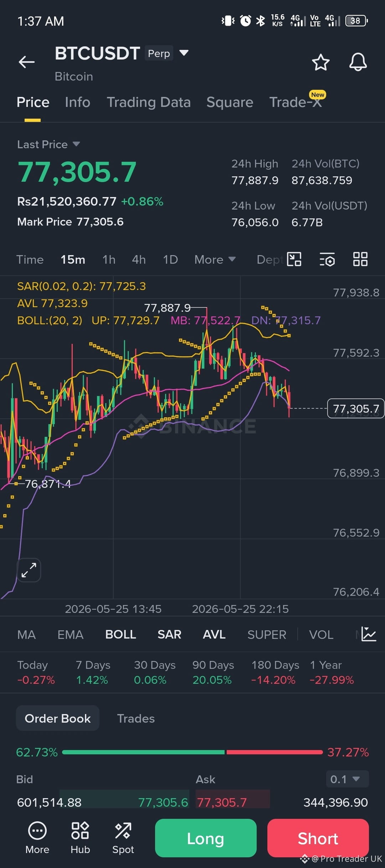Select the Time chart interval

(x=30, y=259)
